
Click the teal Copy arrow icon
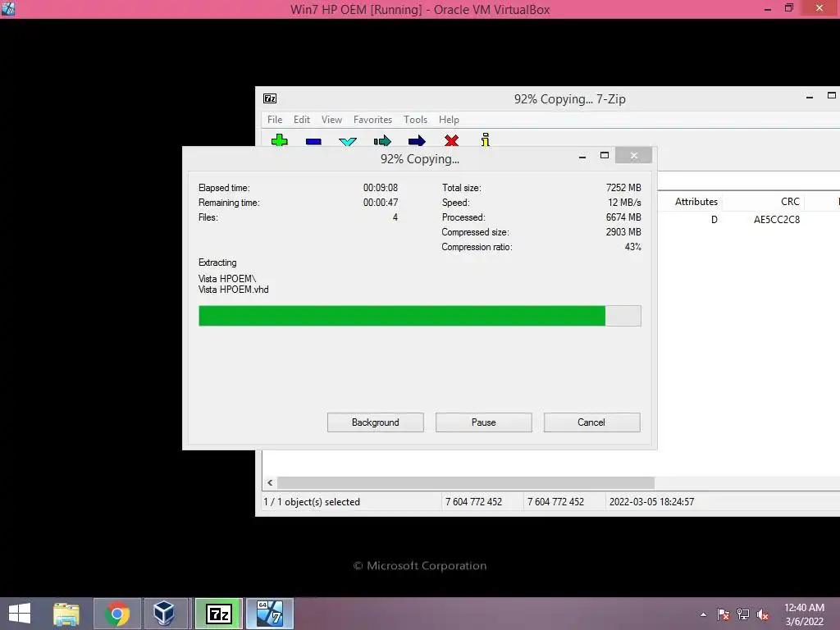pos(382,141)
